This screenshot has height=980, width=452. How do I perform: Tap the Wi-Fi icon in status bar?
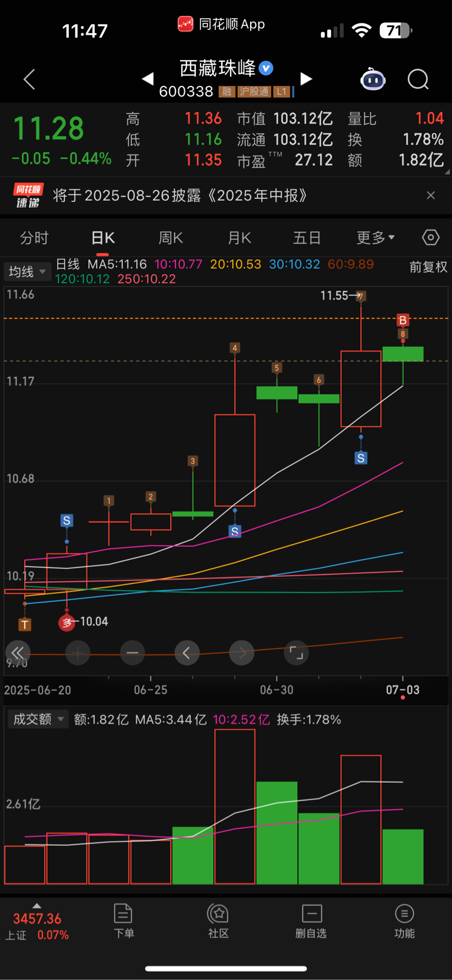[x=361, y=31]
